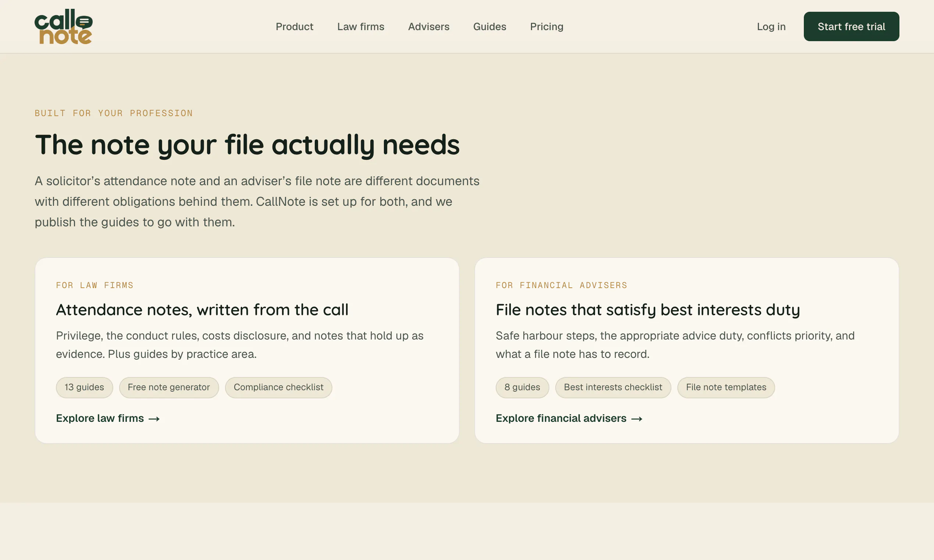Open the Guides nav item
934x560 pixels.
(x=489, y=26)
